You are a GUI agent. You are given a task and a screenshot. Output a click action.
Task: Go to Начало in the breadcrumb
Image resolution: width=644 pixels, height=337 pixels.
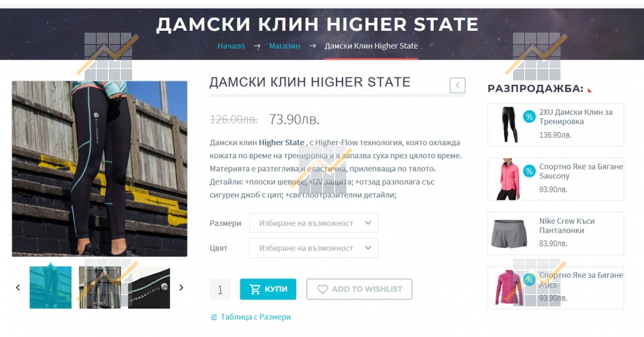231,46
